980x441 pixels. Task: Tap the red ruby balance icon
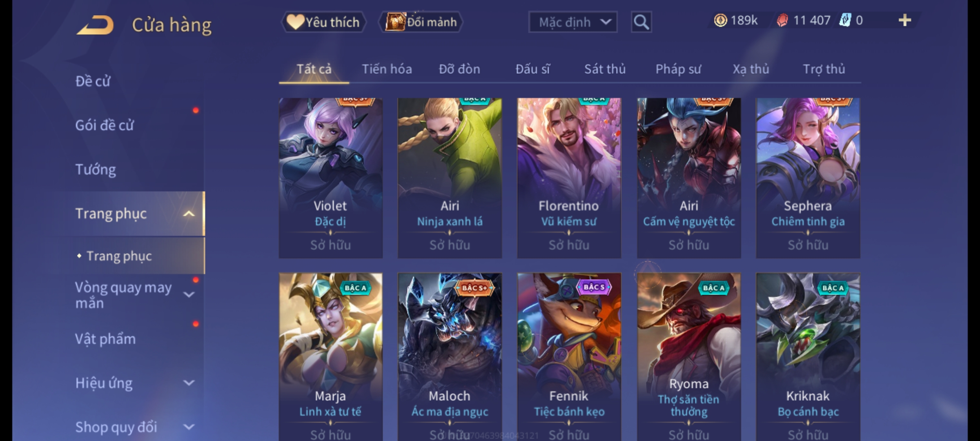(x=782, y=20)
